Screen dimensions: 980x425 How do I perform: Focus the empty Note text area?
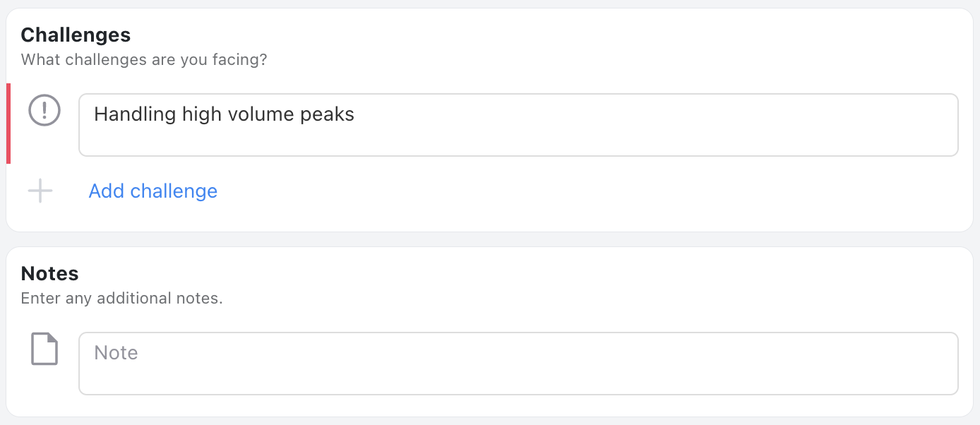pyautogui.click(x=518, y=364)
